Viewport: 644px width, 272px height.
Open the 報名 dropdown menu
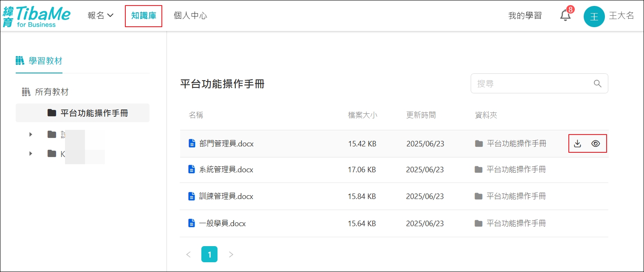tap(101, 16)
